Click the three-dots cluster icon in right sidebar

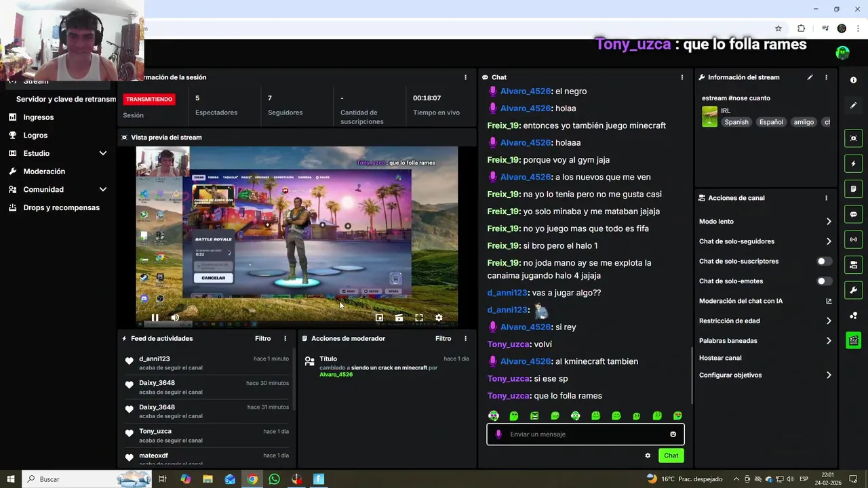coord(853,315)
